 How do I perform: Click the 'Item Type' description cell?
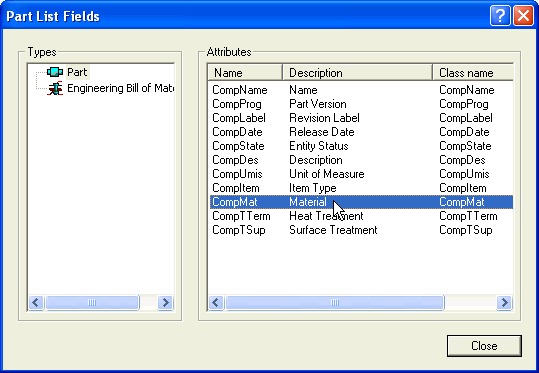(x=313, y=188)
